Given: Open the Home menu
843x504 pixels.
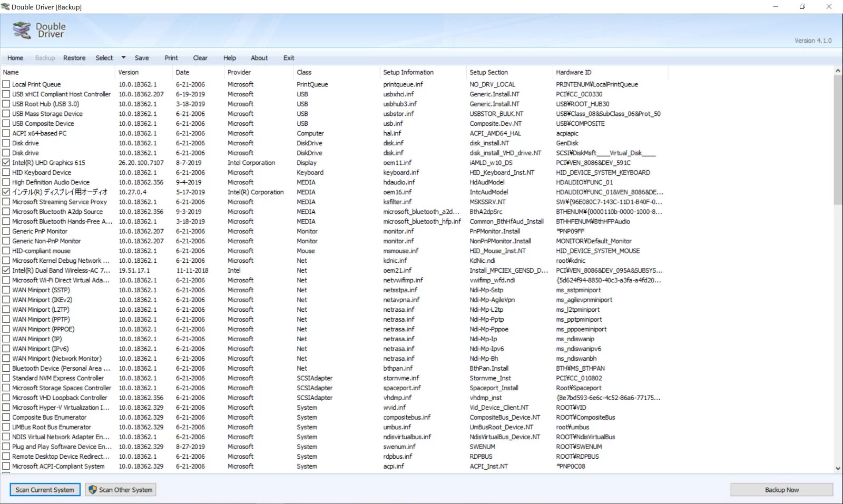Looking at the screenshot, I should click(15, 58).
